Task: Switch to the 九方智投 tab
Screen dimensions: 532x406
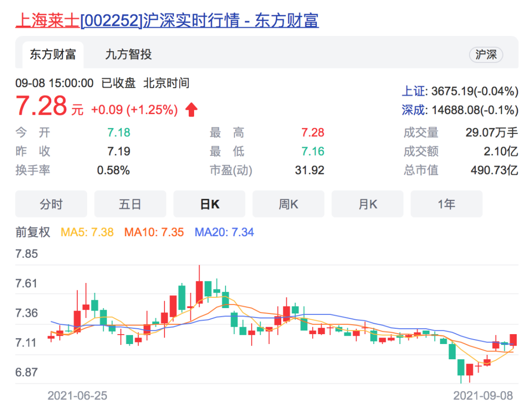Action: (x=128, y=55)
